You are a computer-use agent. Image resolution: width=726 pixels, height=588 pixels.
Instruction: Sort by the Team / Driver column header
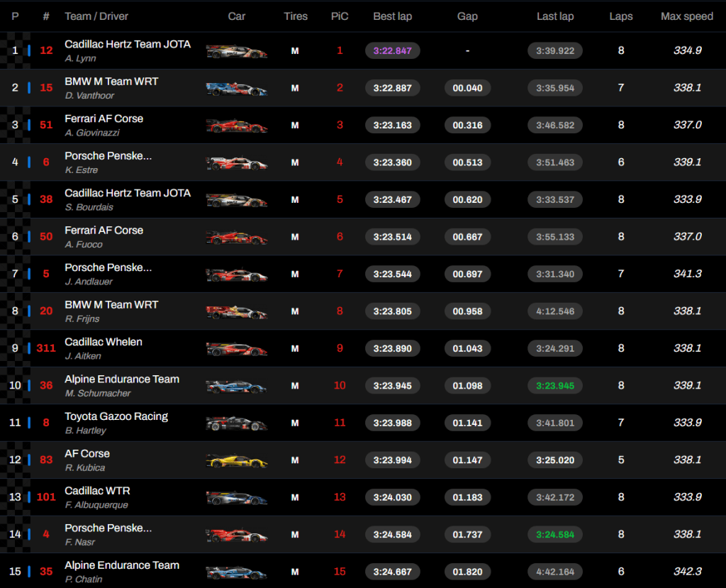click(x=96, y=16)
